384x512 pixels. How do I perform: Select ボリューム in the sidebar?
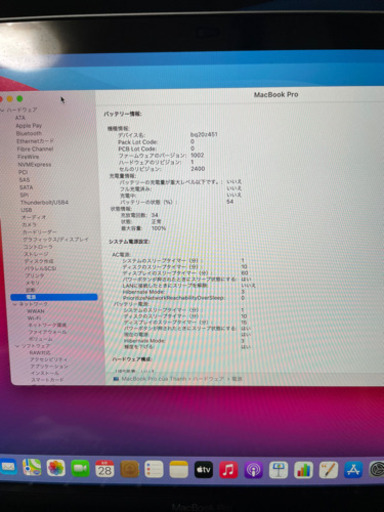pyautogui.click(x=41, y=339)
